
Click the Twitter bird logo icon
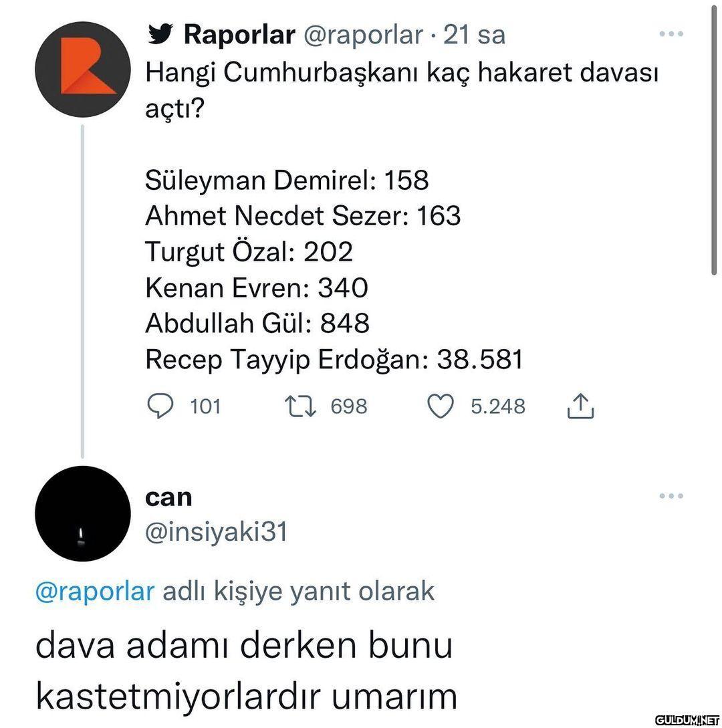click(x=160, y=34)
